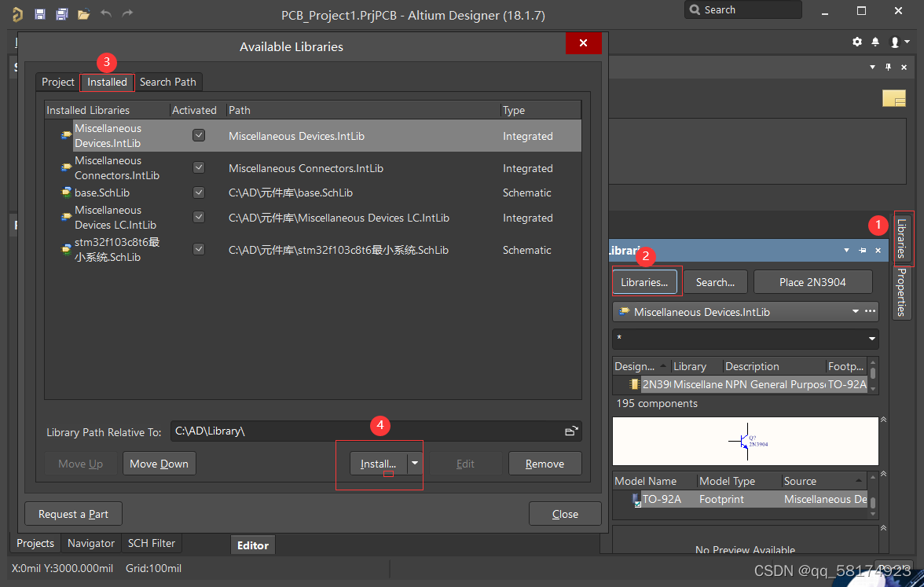The width and height of the screenshot is (924, 587).
Task: Click the Open folder icon
Action: pyautogui.click(x=83, y=14)
